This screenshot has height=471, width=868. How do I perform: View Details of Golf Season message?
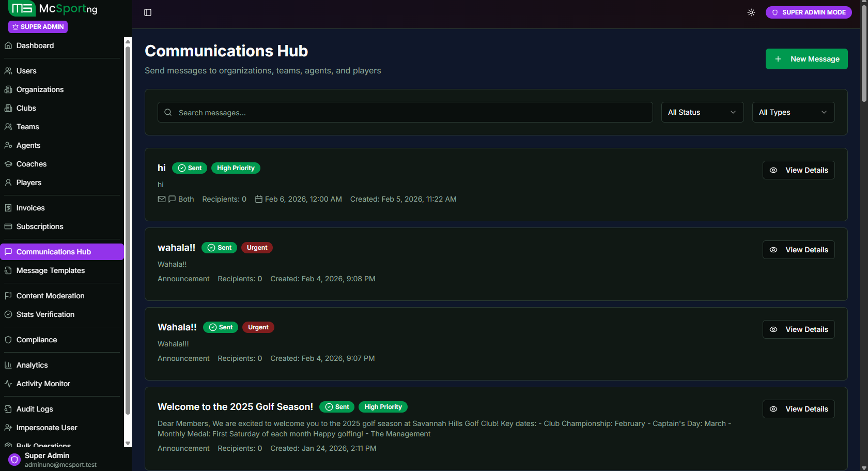pyautogui.click(x=798, y=409)
